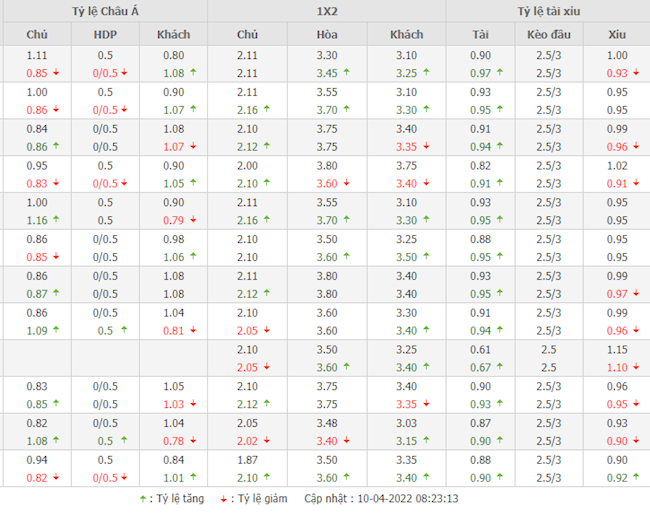Click the green up arrow beside 0.92
650x515 pixels.
[636, 477]
